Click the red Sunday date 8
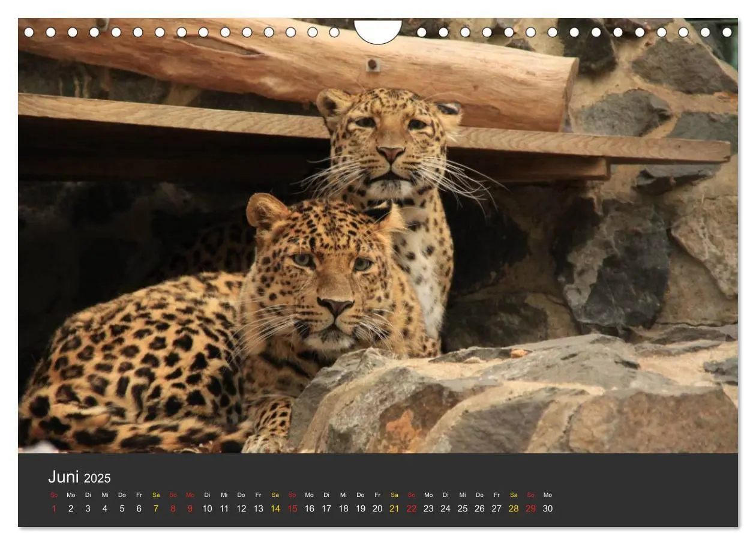The height and width of the screenshot is (545, 756). (173, 508)
